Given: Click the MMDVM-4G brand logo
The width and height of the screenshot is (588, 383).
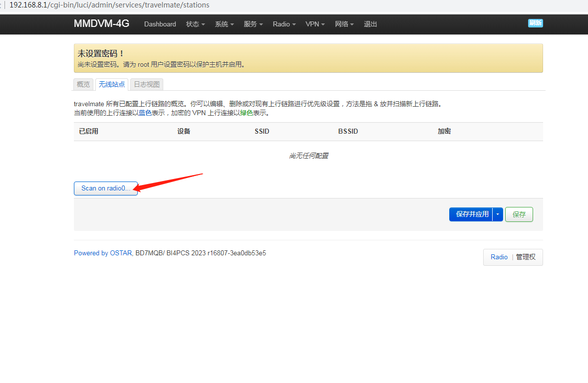Looking at the screenshot, I should 101,24.
